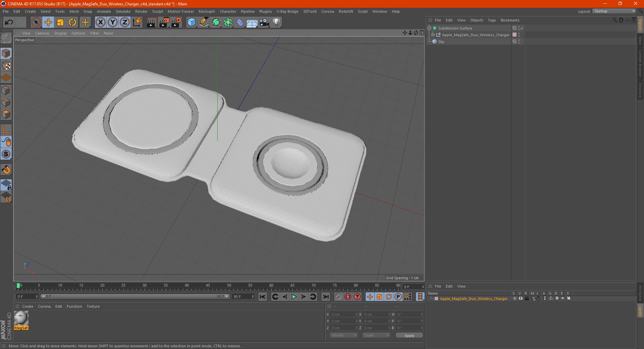Click Apple_MagSafe layer color swatch
The height and width of the screenshot is (349, 644).
515,35
